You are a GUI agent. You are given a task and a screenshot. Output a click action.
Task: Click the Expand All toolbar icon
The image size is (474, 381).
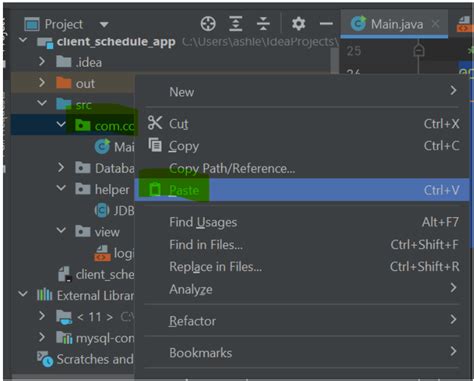tap(236, 24)
